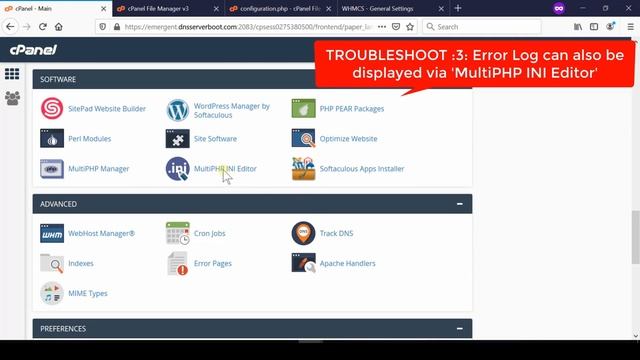Open the Site Software puzzle icon

(x=178, y=138)
